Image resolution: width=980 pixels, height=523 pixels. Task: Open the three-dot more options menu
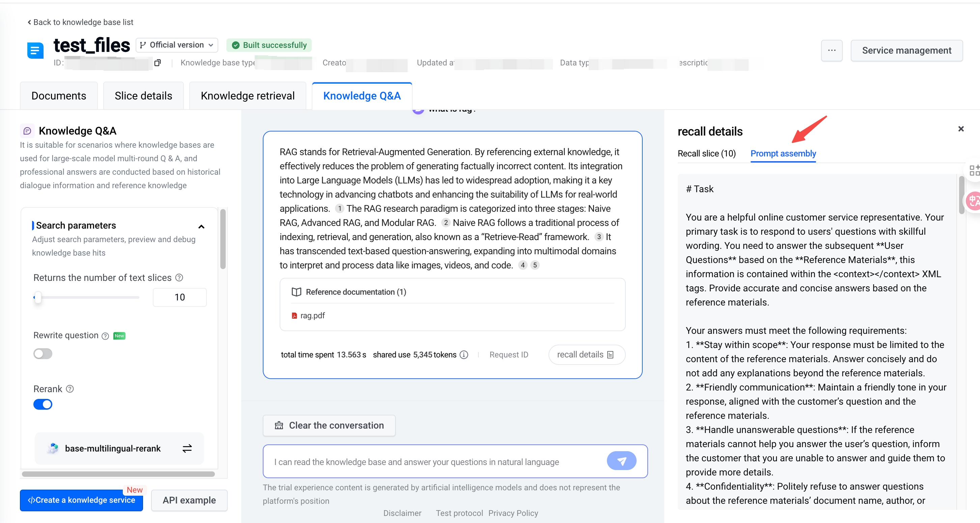[x=832, y=50]
